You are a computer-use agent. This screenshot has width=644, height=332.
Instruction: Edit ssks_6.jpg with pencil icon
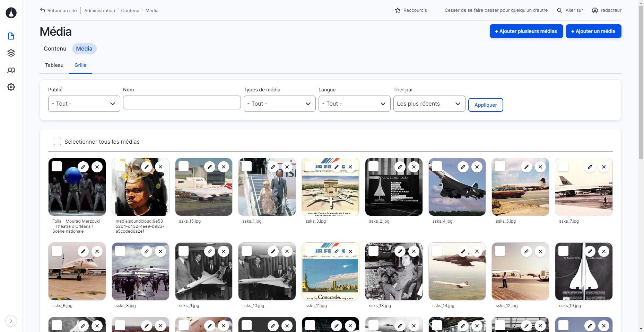(83, 251)
